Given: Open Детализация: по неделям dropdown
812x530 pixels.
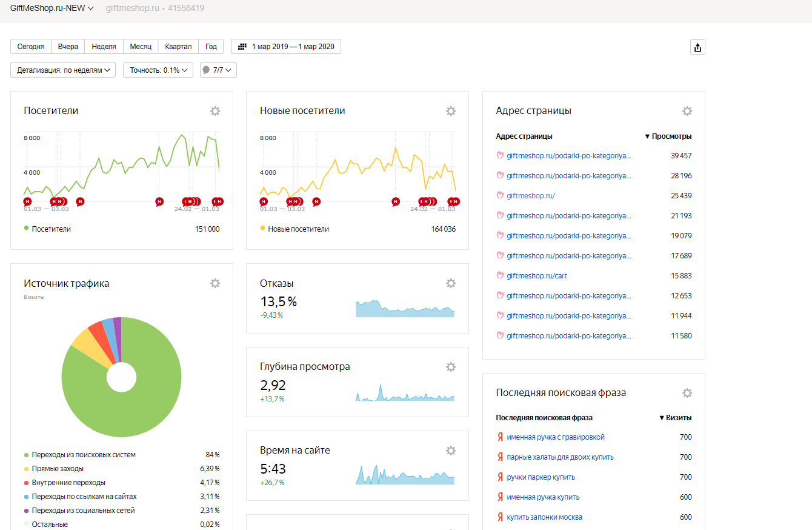Looking at the screenshot, I should pyautogui.click(x=63, y=70).
